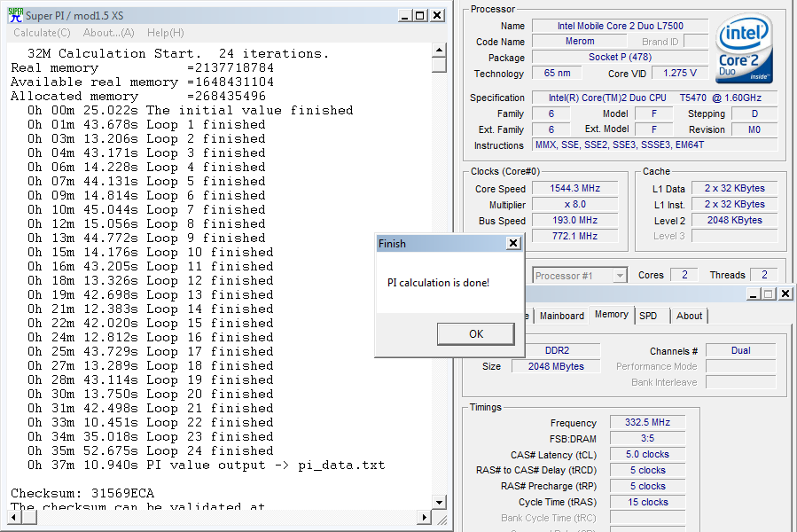Image resolution: width=797 pixels, height=532 pixels.
Task: Click the processor Name field Intel Mobile Core 2 Duo L7500
Action: [620, 26]
